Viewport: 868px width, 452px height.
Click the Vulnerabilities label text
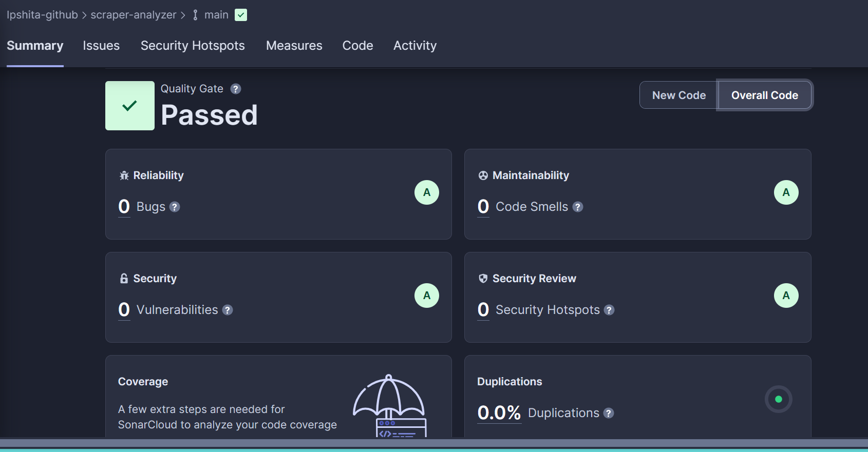pyautogui.click(x=177, y=310)
